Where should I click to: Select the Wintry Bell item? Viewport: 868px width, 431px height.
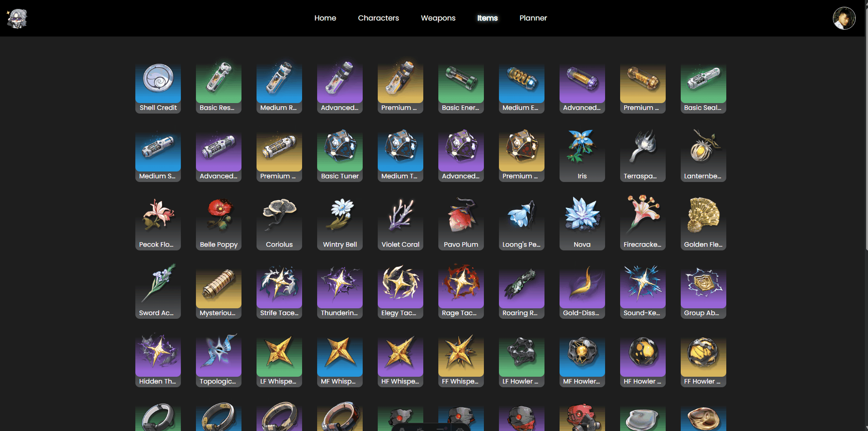(340, 223)
